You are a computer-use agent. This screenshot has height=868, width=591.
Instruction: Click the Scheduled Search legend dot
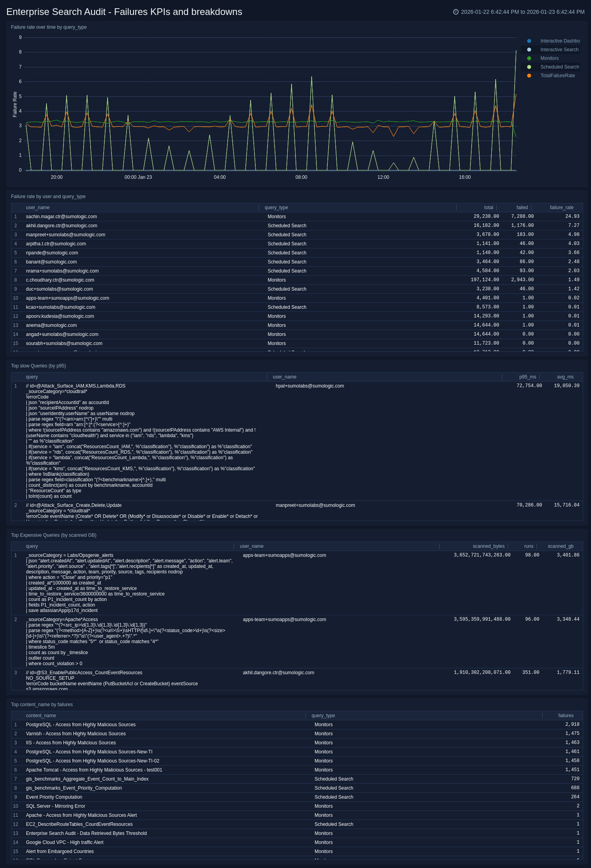(529, 67)
